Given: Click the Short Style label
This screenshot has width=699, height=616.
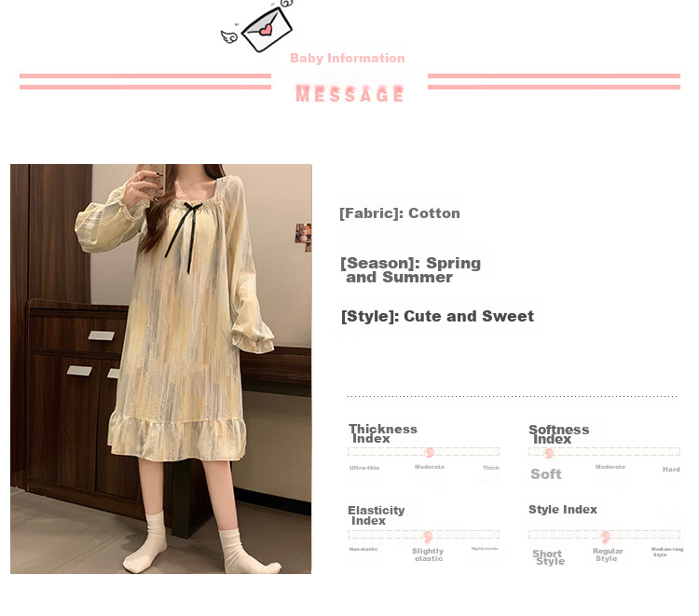Looking at the screenshot, I should 548,557.
